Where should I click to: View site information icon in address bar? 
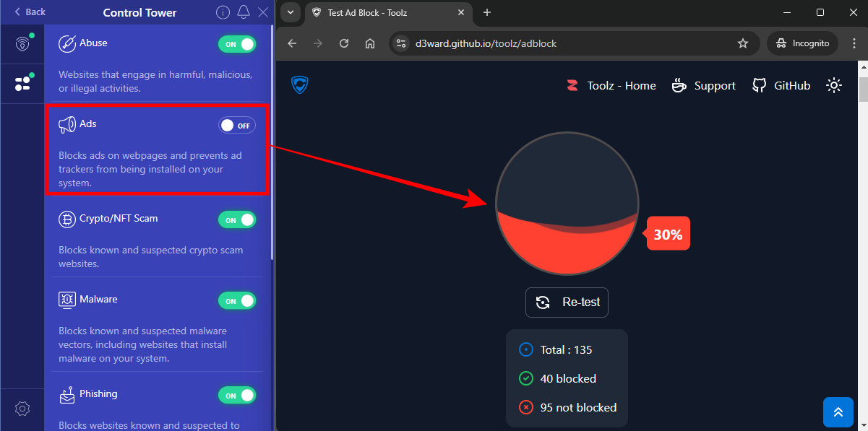coord(402,43)
